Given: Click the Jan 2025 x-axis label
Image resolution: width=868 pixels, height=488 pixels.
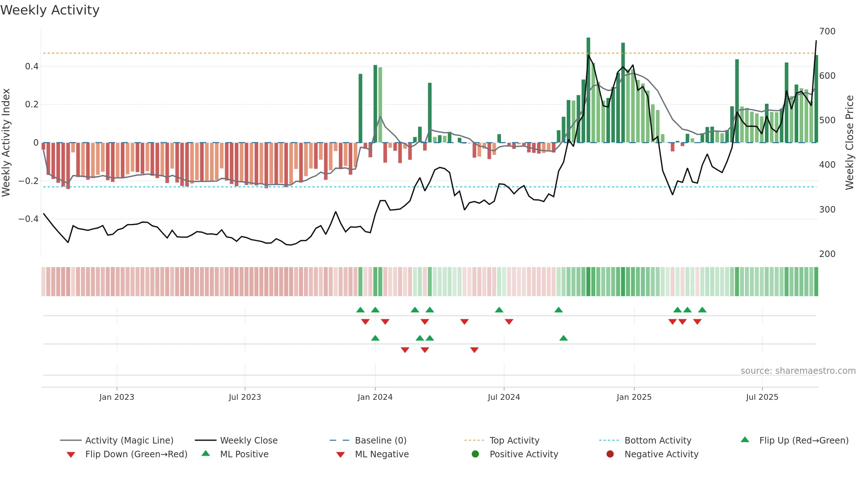Looking at the screenshot, I should [634, 397].
